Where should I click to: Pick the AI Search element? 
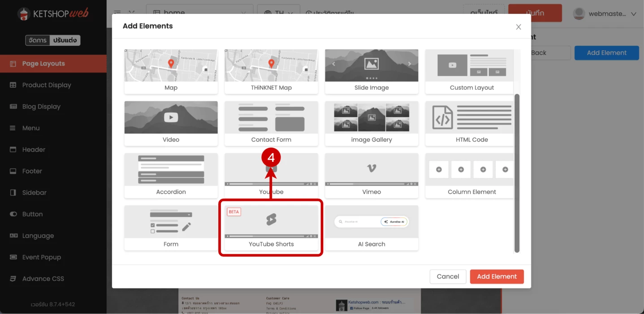pos(371,228)
